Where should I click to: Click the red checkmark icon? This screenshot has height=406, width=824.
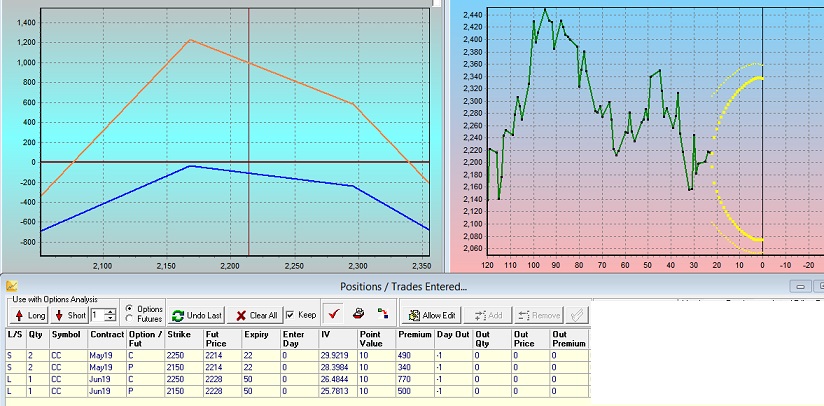coord(335,315)
